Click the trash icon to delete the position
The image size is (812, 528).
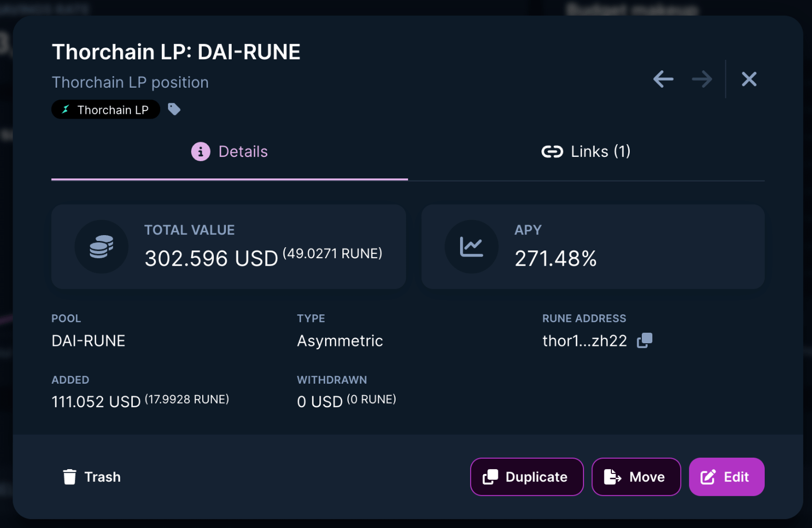tap(70, 477)
